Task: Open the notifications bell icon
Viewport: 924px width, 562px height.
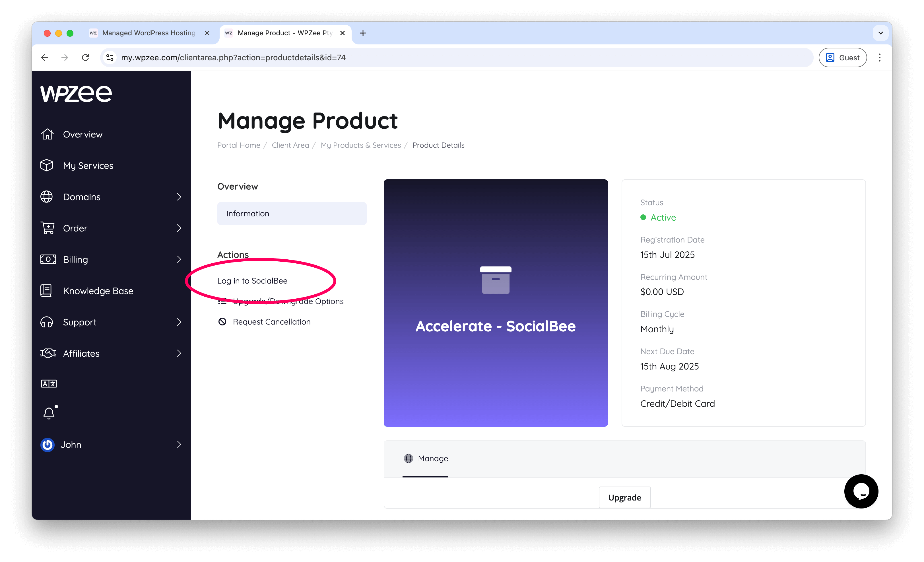Action: 49,413
